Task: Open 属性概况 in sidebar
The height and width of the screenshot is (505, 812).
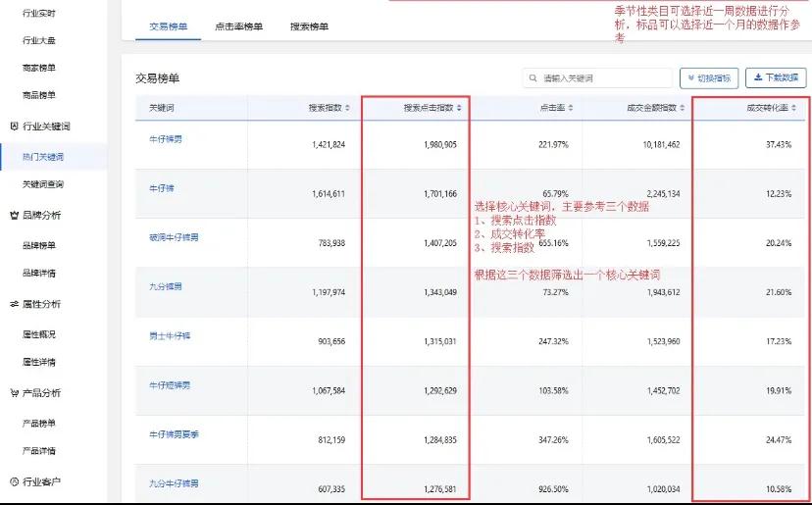Action: (x=39, y=334)
